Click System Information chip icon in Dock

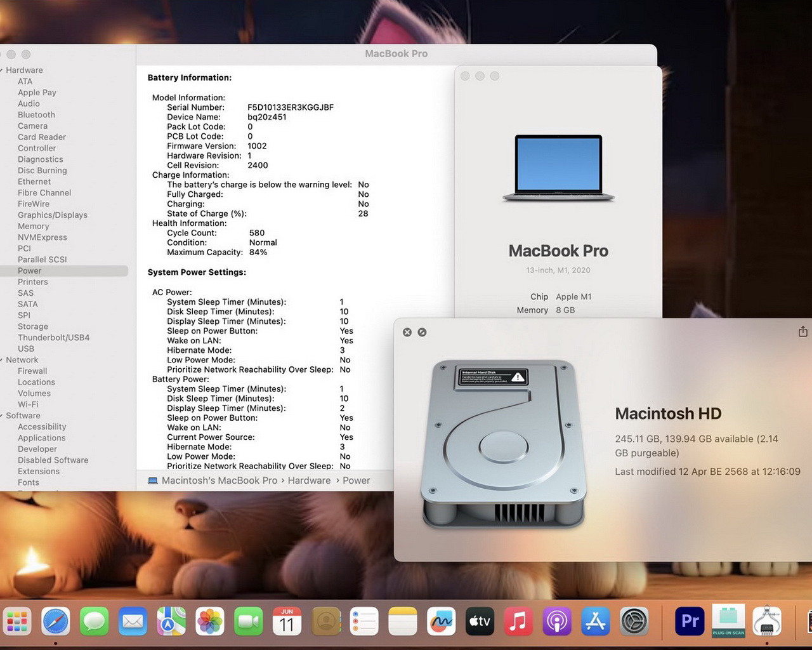[x=767, y=621]
